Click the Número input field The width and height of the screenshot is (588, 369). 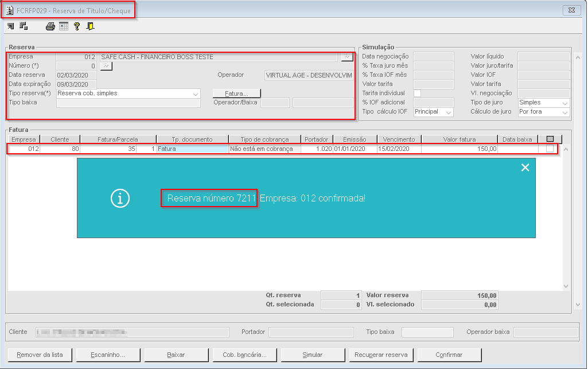[x=76, y=66]
